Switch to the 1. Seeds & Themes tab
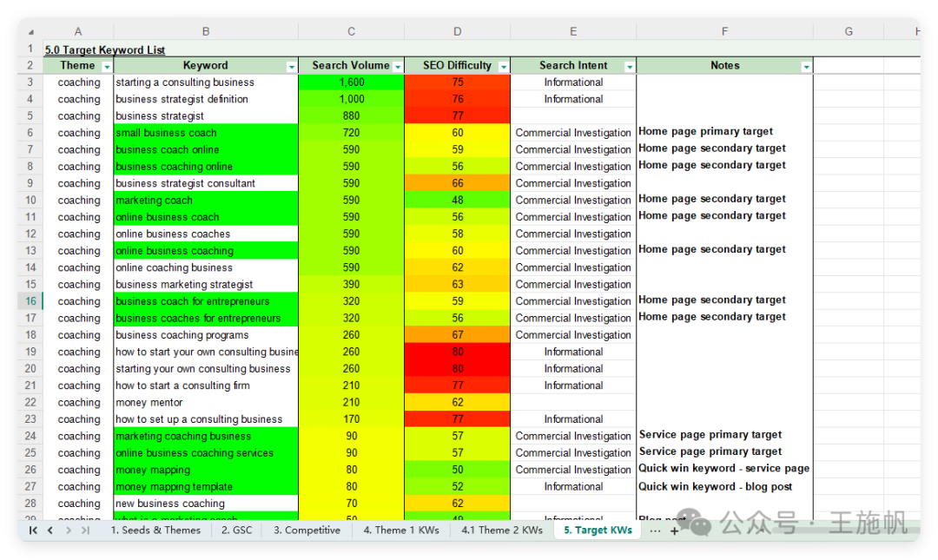938x560 pixels. point(155,530)
